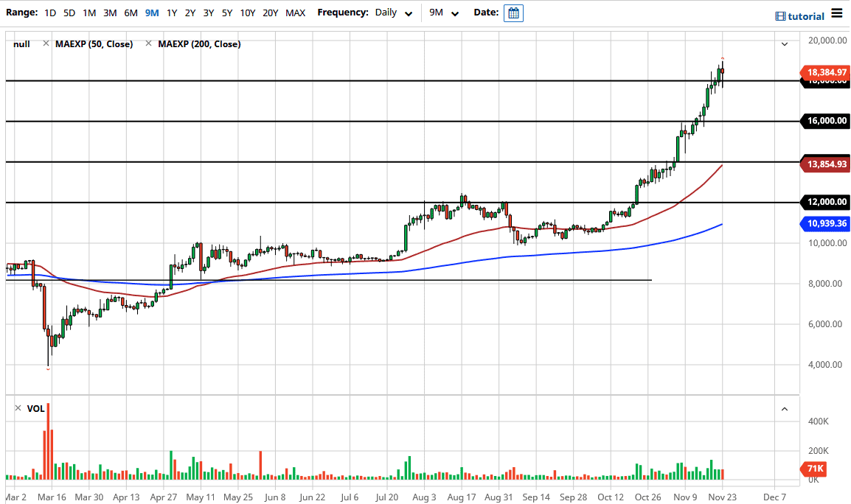Click the 10,939.36 blue moving average tag
The height and width of the screenshot is (504, 851).
[x=825, y=223]
